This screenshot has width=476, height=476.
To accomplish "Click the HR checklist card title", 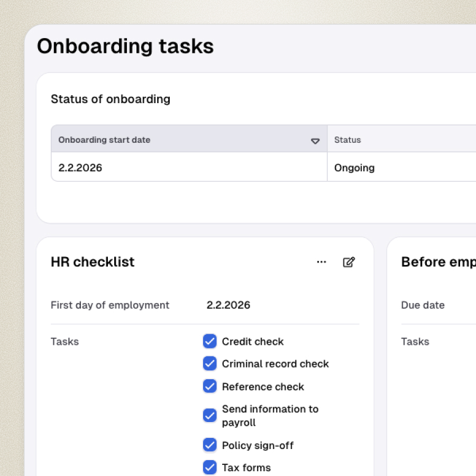I will (93, 262).
